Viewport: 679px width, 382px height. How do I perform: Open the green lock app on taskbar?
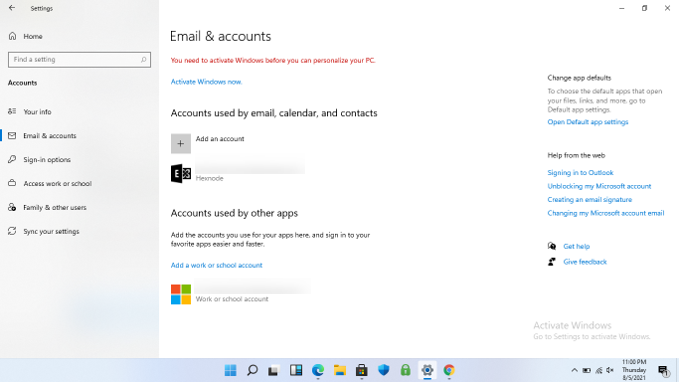(405, 370)
